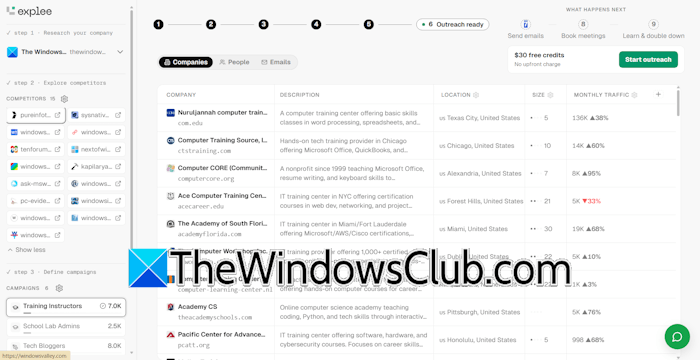
Task: Add a new column with plus icon
Action: pos(658,94)
